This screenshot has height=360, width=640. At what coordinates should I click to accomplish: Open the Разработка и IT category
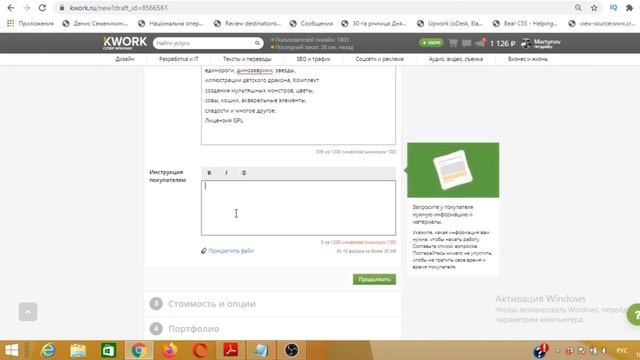click(179, 59)
